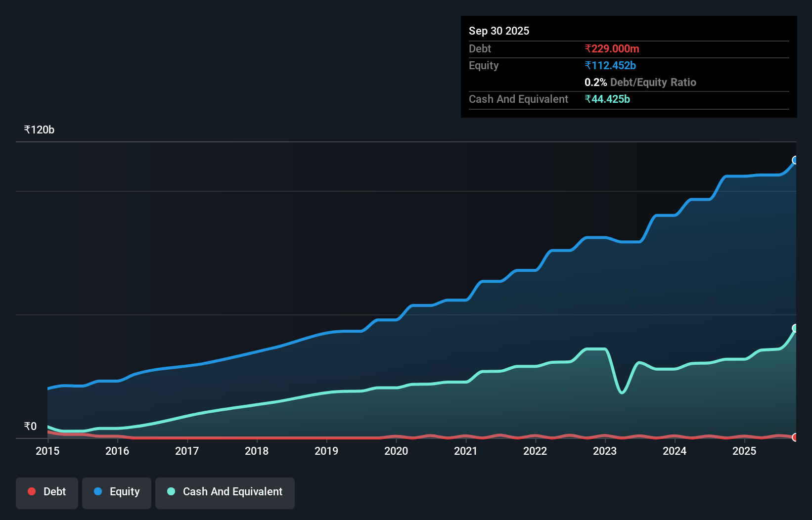
Task: Click the Debt endpoint marker near the axis
Action: (x=795, y=437)
